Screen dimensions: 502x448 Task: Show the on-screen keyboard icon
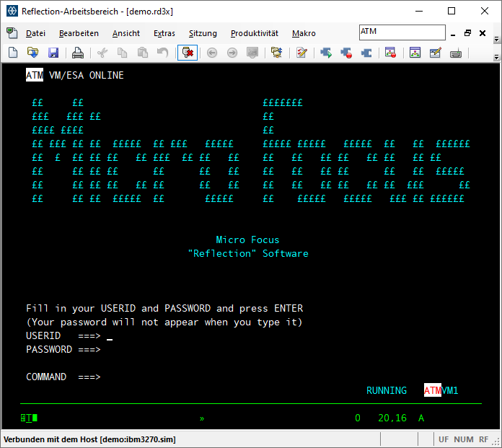click(x=456, y=53)
